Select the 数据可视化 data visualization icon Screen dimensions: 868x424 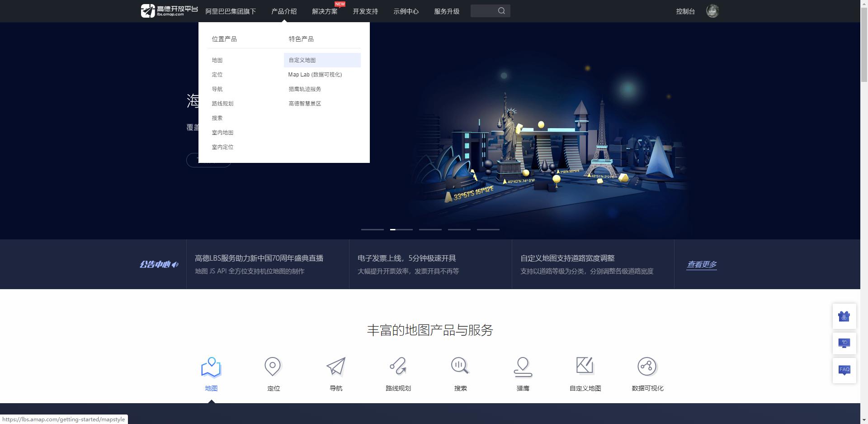point(647,367)
